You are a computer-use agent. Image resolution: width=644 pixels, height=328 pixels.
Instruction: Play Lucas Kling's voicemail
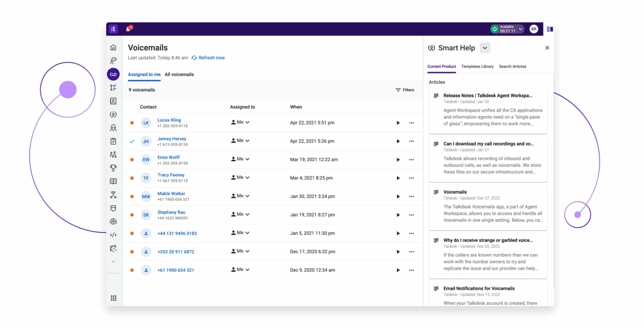pyautogui.click(x=398, y=123)
